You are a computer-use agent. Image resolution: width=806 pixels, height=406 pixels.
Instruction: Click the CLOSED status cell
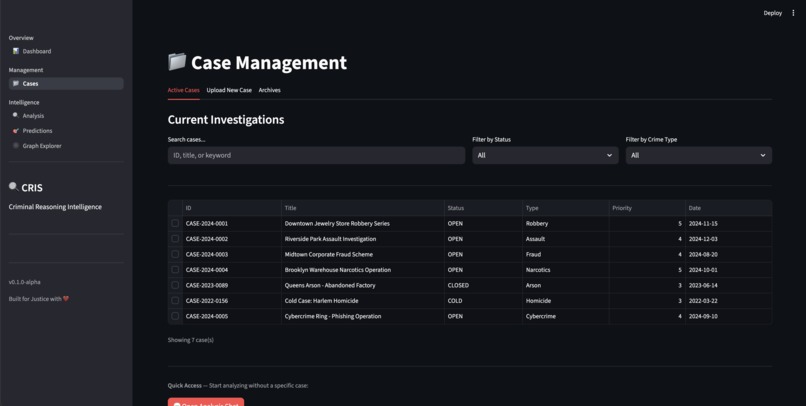pos(483,285)
